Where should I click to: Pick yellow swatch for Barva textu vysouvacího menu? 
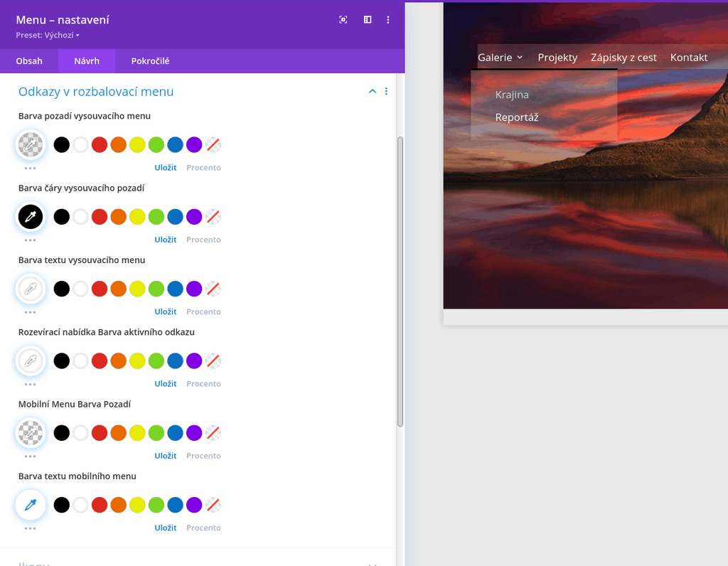[x=137, y=289]
